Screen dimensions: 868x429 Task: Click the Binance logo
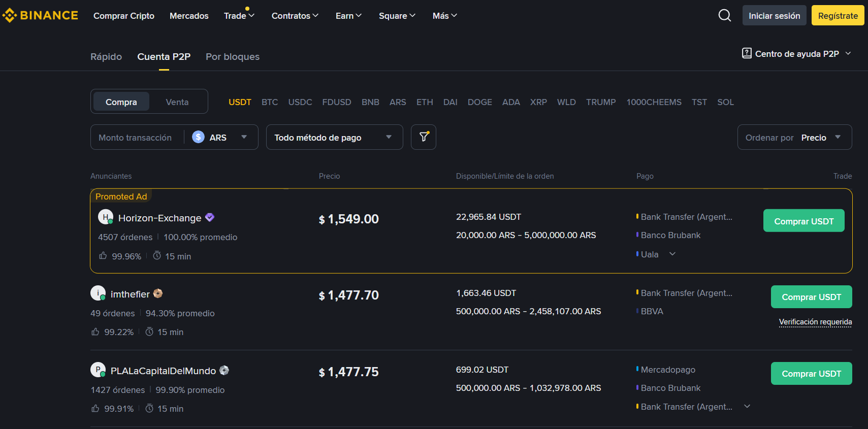pos(41,16)
